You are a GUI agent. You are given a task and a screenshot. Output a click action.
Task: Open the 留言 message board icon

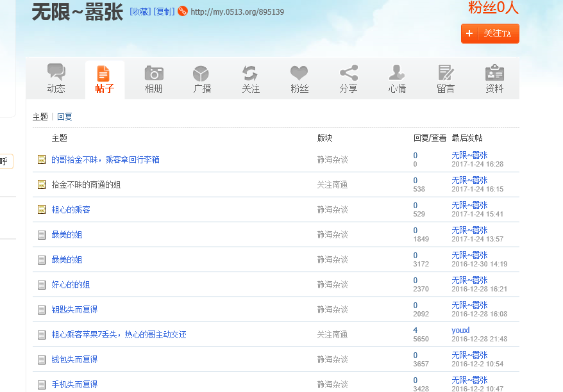(446, 73)
